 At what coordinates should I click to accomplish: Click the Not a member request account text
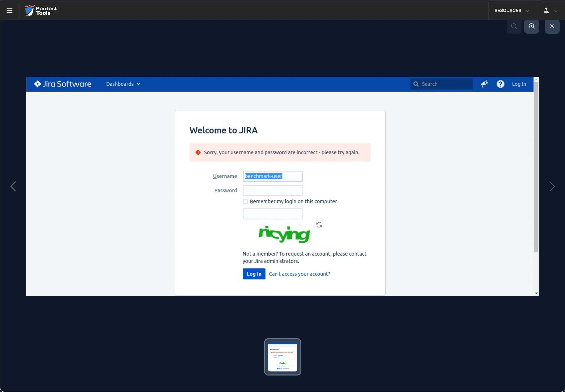tap(304, 257)
